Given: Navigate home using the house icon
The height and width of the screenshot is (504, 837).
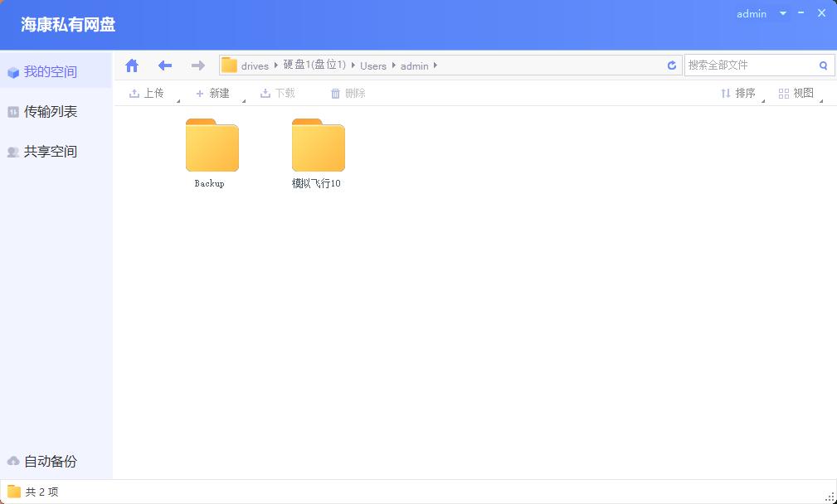Looking at the screenshot, I should click(x=131, y=65).
